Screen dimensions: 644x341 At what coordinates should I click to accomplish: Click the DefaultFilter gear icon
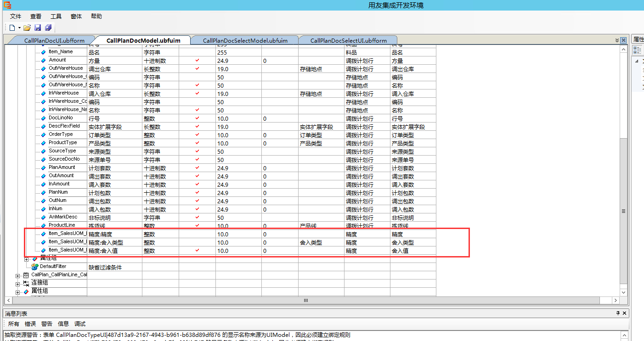point(35,267)
